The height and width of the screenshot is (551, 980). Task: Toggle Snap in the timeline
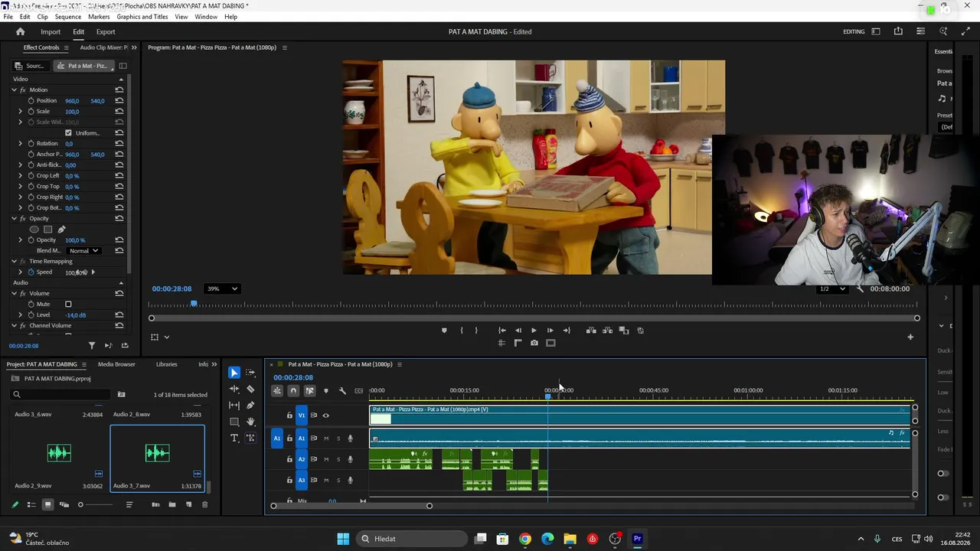(293, 391)
